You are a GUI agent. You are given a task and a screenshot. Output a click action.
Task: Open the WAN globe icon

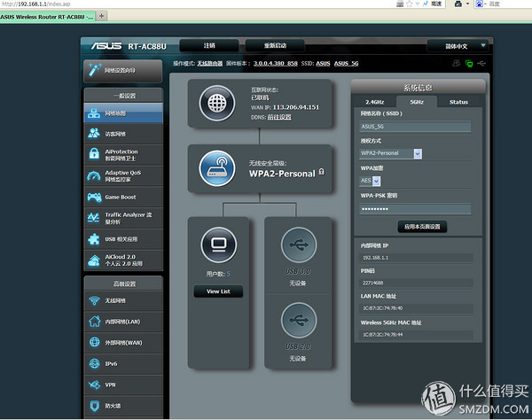[94, 342]
